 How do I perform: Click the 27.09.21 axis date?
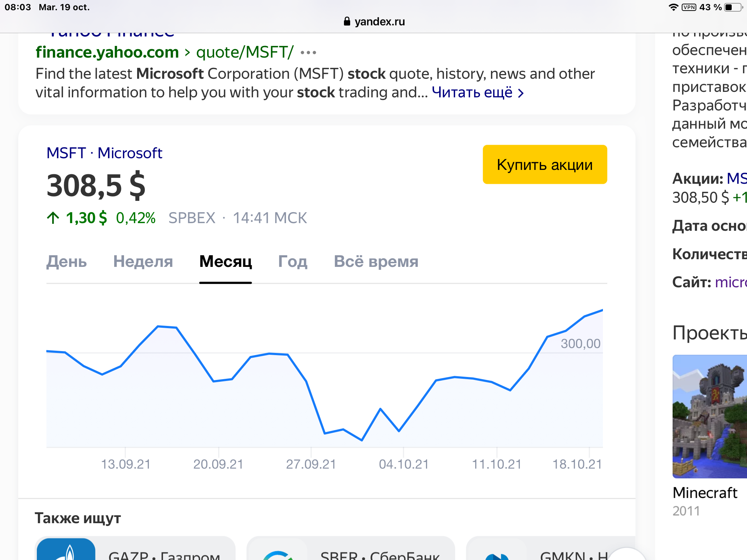click(x=311, y=464)
